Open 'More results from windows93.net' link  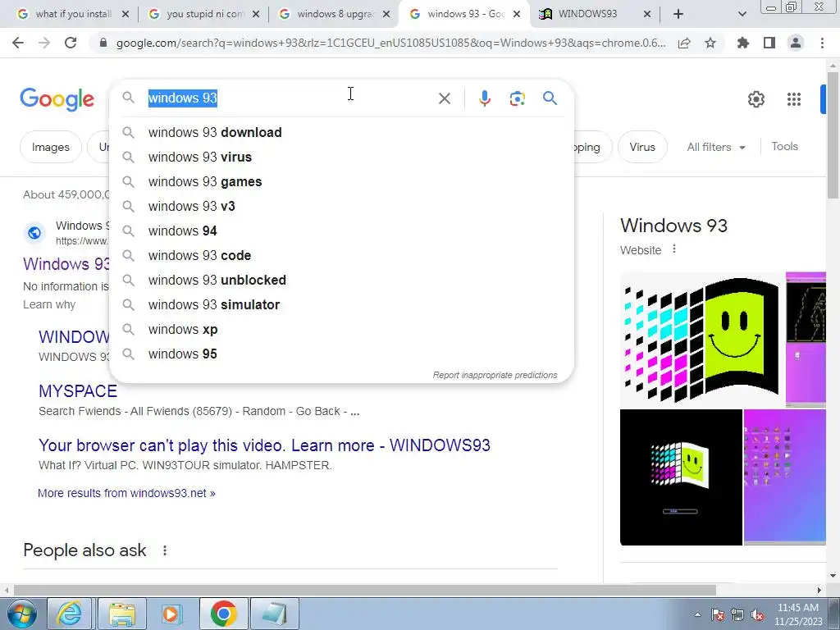(126, 493)
